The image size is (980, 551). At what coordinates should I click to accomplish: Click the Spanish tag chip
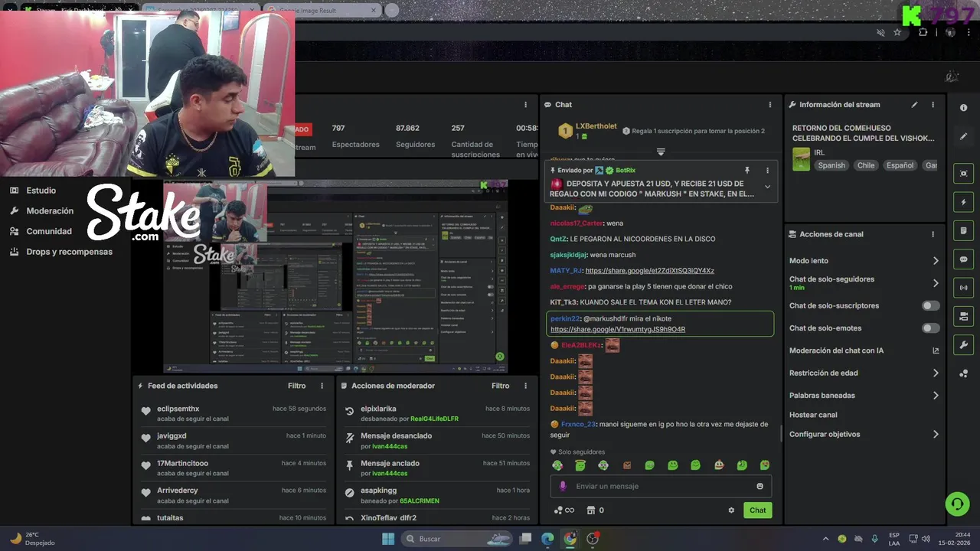coord(831,165)
